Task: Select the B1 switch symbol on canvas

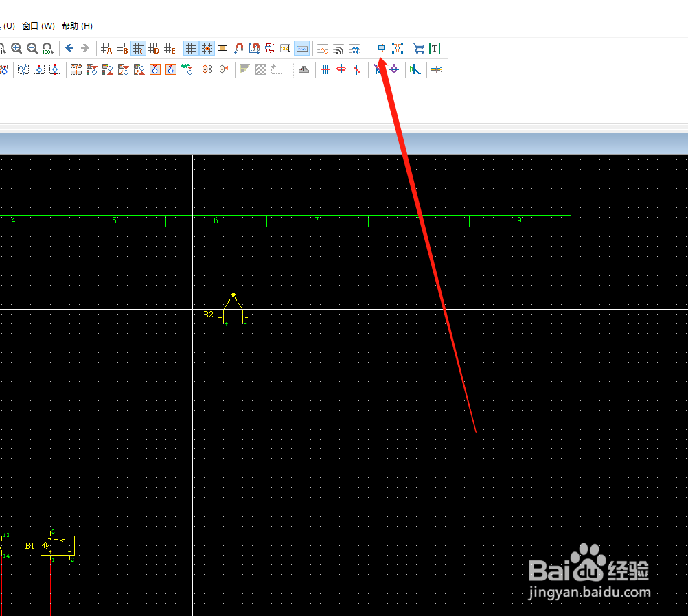Action: (58, 546)
